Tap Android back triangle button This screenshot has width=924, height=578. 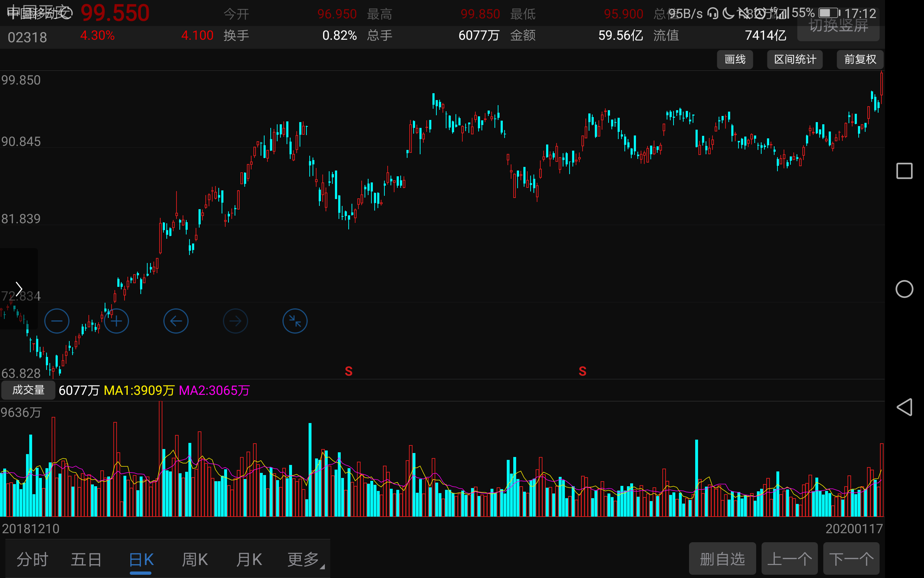[x=904, y=407]
